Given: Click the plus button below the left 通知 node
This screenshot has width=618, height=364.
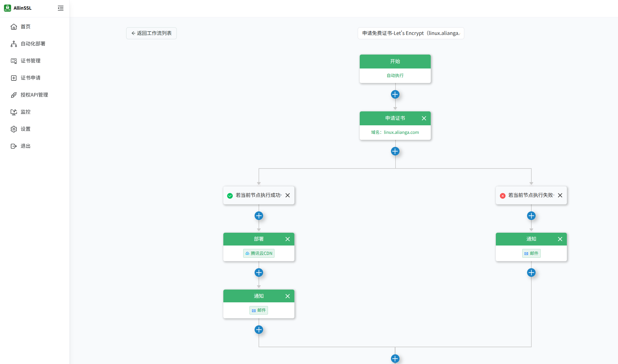Looking at the screenshot, I should (x=259, y=330).
